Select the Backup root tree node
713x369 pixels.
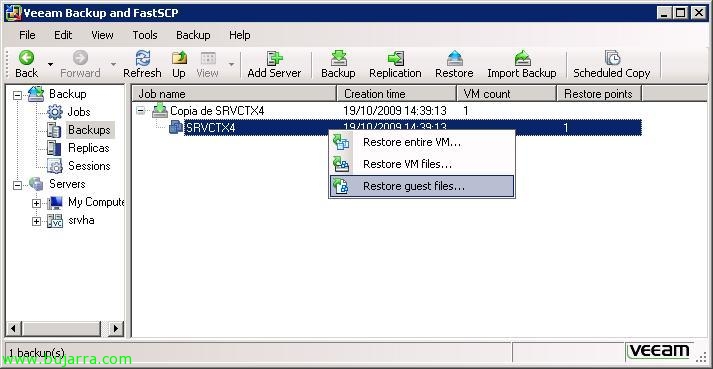pos(67,94)
